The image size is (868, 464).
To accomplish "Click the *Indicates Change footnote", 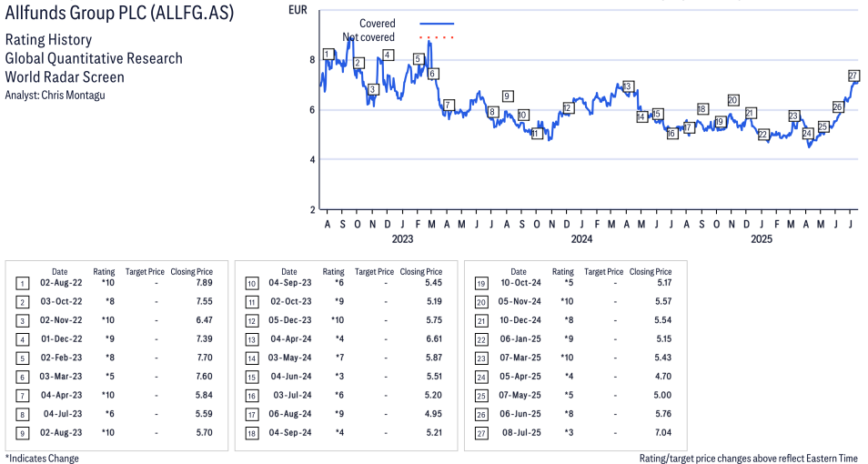I will (x=42, y=459).
